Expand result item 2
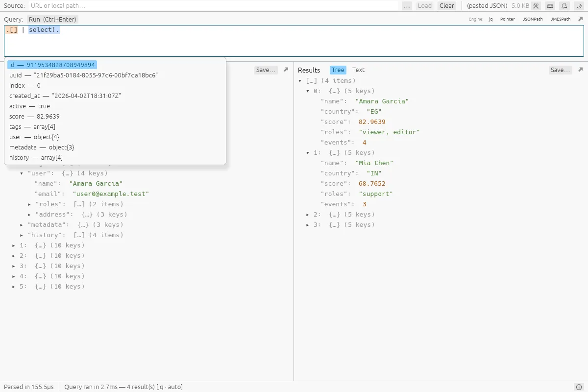 coord(308,215)
